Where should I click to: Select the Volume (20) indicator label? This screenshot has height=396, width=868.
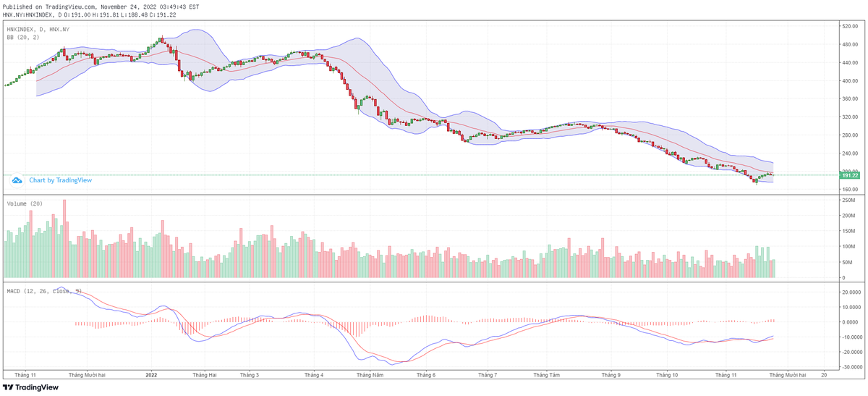(x=25, y=204)
